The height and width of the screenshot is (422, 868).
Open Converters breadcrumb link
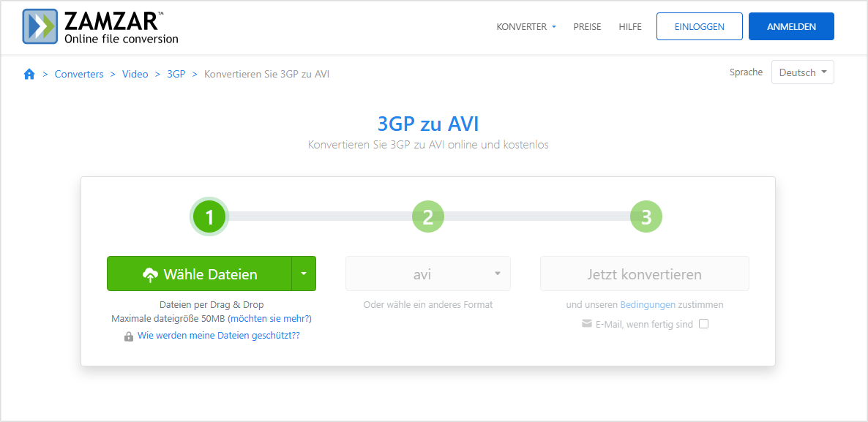(x=79, y=74)
